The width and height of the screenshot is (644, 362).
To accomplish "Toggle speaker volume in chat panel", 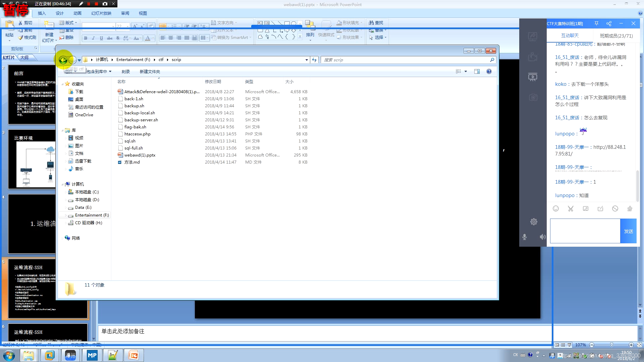I will coord(542,237).
